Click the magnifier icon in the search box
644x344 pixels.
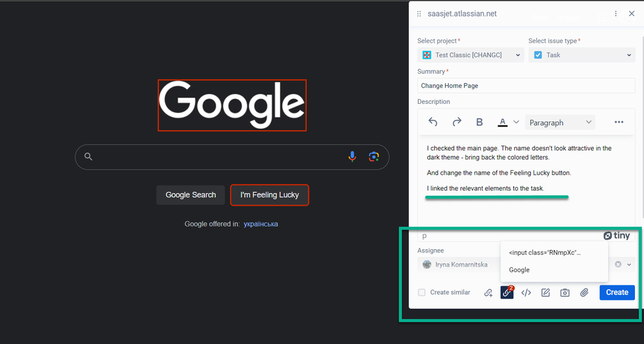pos(88,157)
